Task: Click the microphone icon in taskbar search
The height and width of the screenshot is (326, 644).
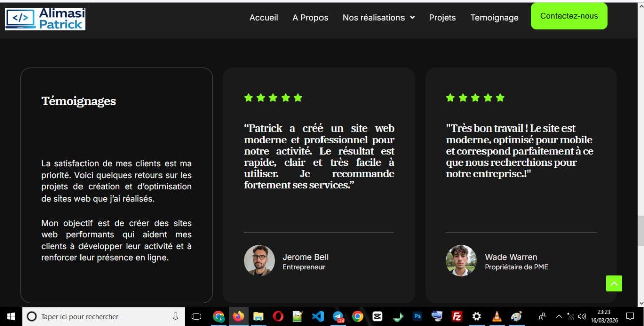Action: coord(175,316)
